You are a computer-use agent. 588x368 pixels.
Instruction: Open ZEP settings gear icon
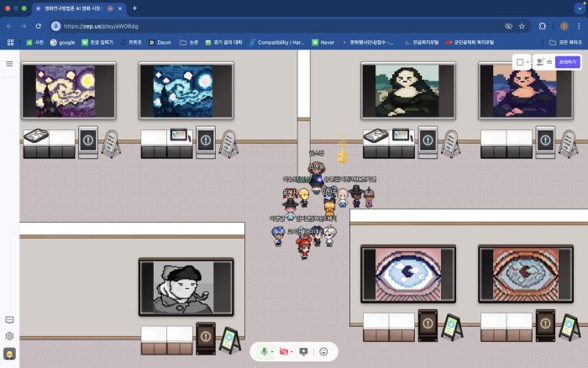point(9,336)
